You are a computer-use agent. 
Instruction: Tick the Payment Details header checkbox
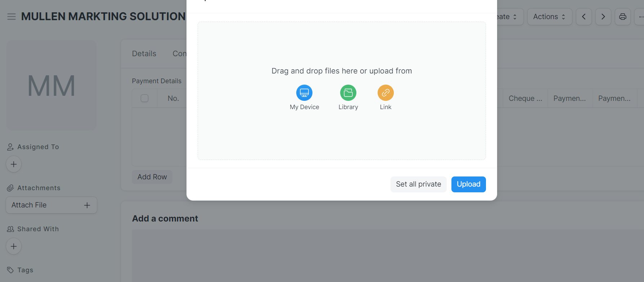[144, 98]
